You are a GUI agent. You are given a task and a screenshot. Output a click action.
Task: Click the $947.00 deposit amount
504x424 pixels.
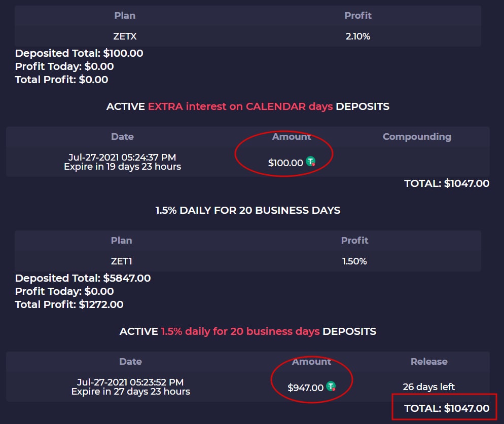coord(306,388)
